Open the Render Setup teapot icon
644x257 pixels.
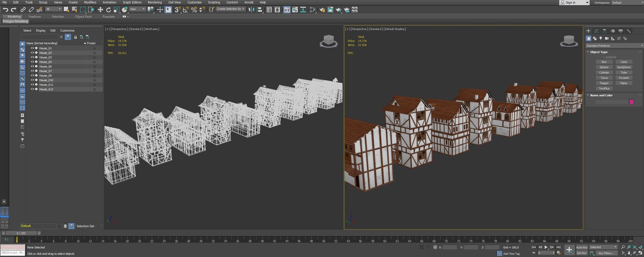click(322, 10)
